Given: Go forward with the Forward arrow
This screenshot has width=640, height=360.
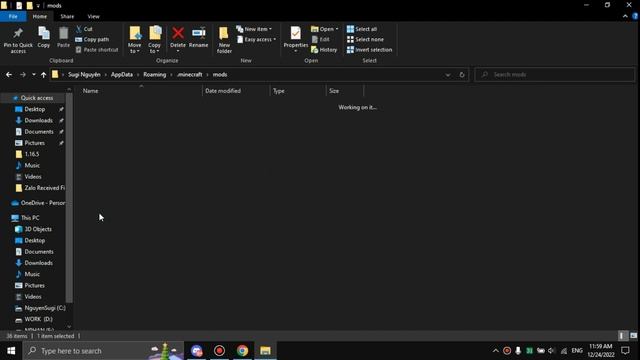Looking at the screenshot, I should [23, 75].
